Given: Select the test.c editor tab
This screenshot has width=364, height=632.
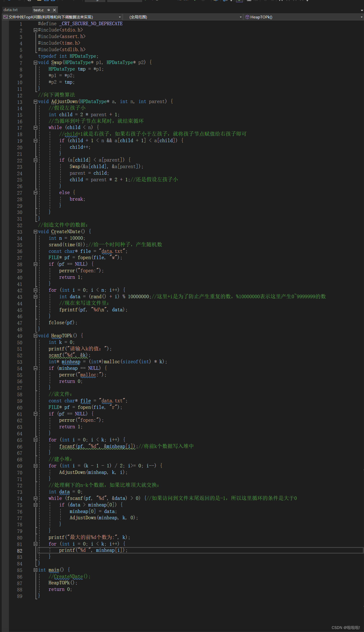Looking at the screenshot, I should click(x=39, y=10).
